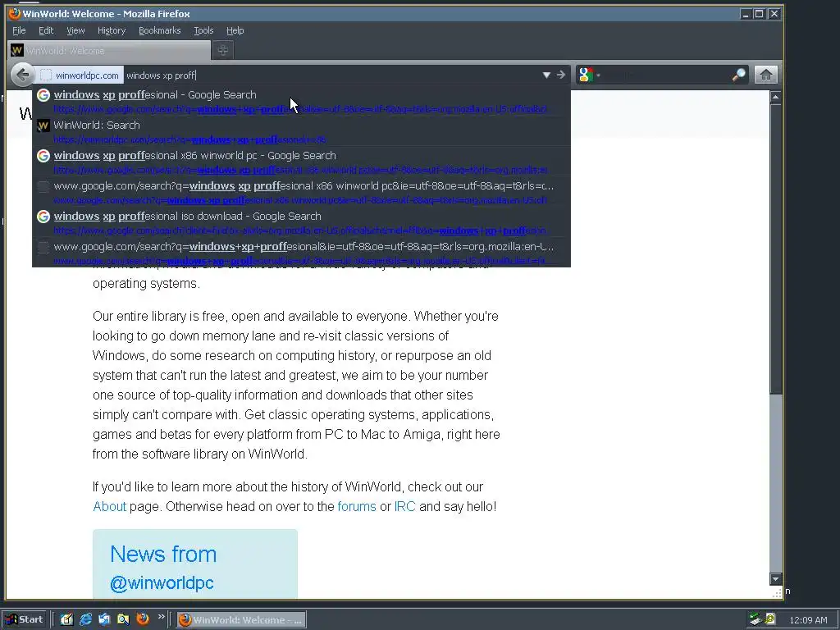Image resolution: width=840 pixels, height=630 pixels.
Task: Click the page scrollbar up arrow
Action: click(x=775, y=97)
